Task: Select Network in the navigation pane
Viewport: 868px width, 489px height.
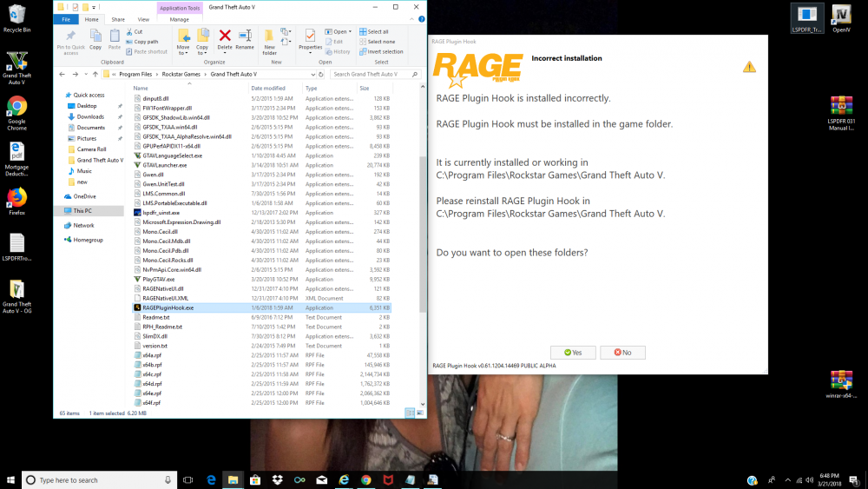Action: pos(83,226)
